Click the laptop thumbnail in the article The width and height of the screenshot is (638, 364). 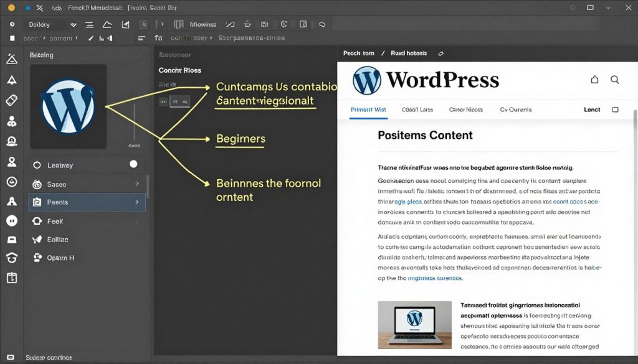pyautogui.click(x=414, y=325)
